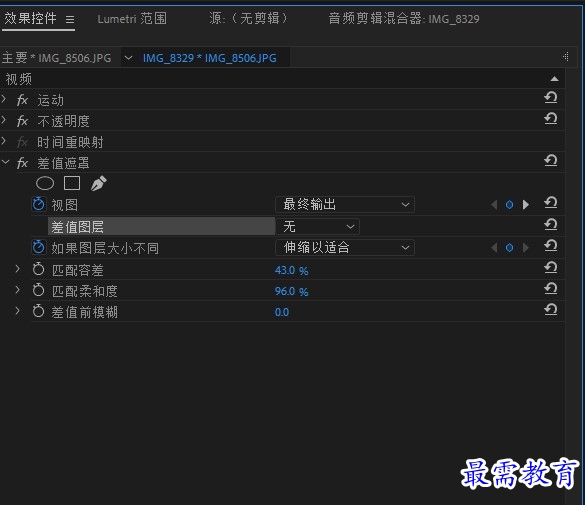Click the timeline view toggle icon at right
This screenshot has height=505, width=585.
tap(566, 57)
